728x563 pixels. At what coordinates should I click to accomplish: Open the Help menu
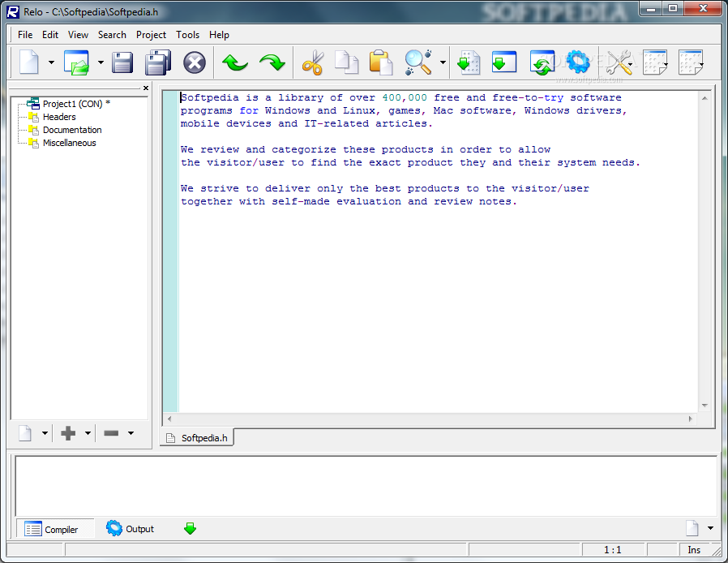click(219, 35)
